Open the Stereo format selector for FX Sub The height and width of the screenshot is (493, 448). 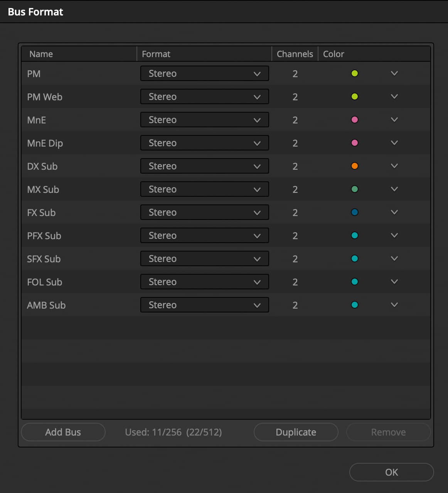(204, 212)
